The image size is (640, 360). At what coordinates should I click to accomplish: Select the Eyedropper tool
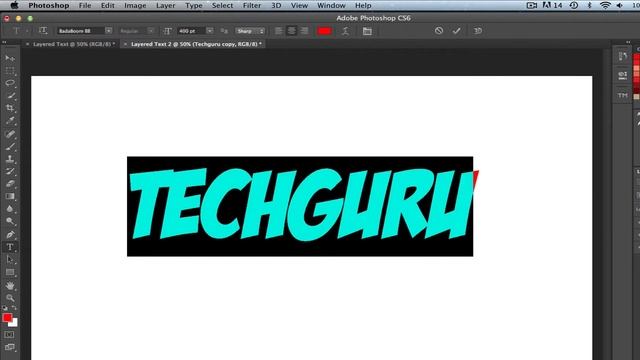click(x=10, y=121)
